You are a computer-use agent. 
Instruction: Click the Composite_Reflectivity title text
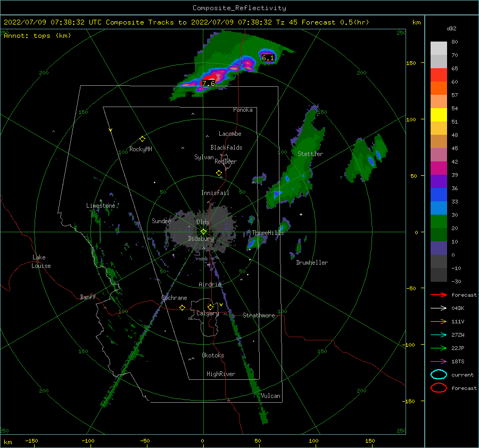[x=239, y=8]
